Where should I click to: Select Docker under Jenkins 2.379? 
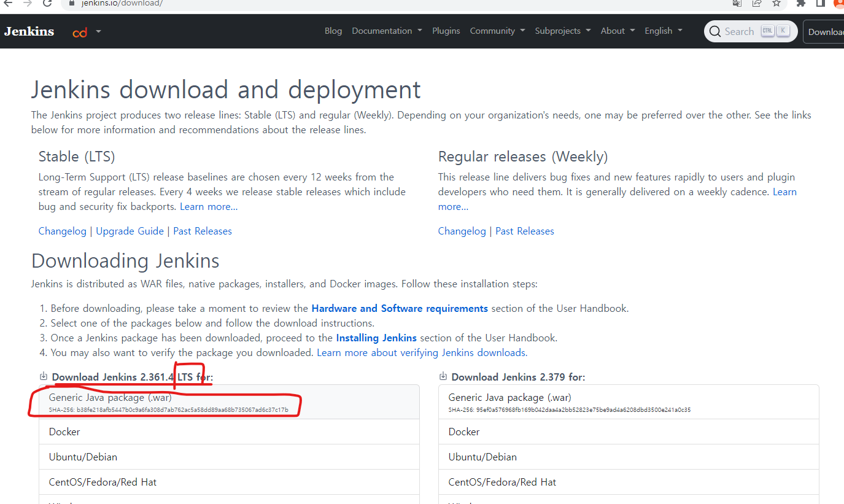(629, 432)
